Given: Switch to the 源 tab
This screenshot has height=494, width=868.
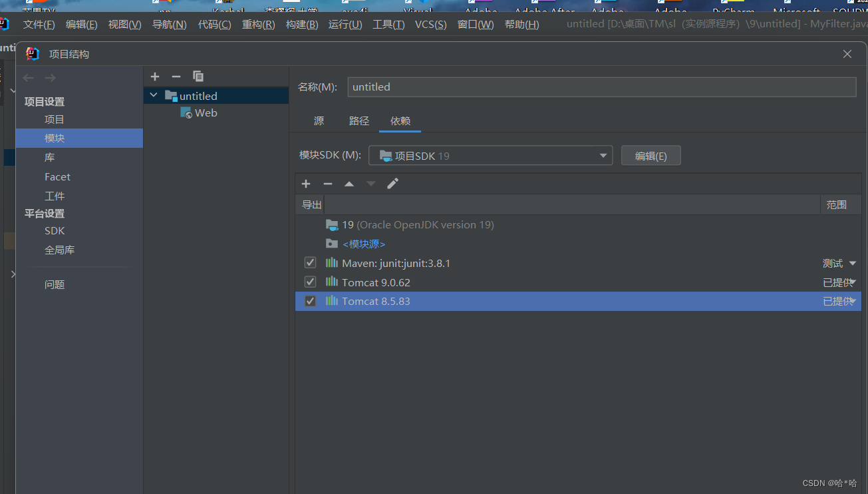Looking at the screenshot, I should tap(319, 121).
